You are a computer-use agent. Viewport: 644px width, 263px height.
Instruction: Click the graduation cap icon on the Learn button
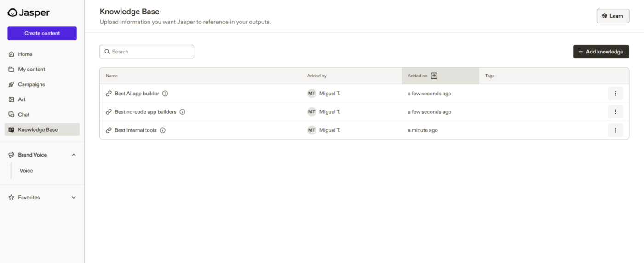point(604,16)
